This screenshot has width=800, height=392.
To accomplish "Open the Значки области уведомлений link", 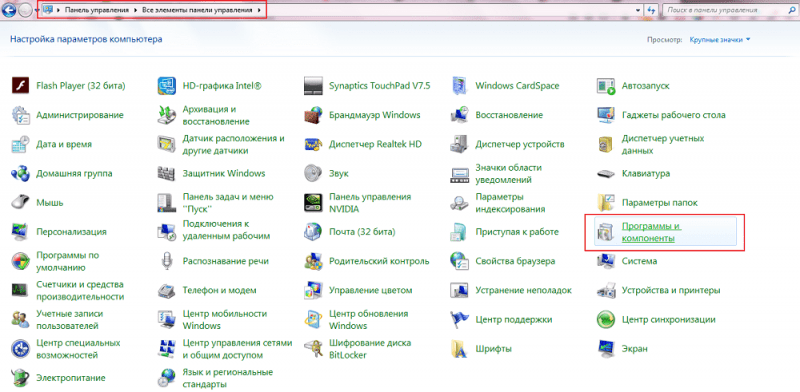I will (x=508, y=174).
